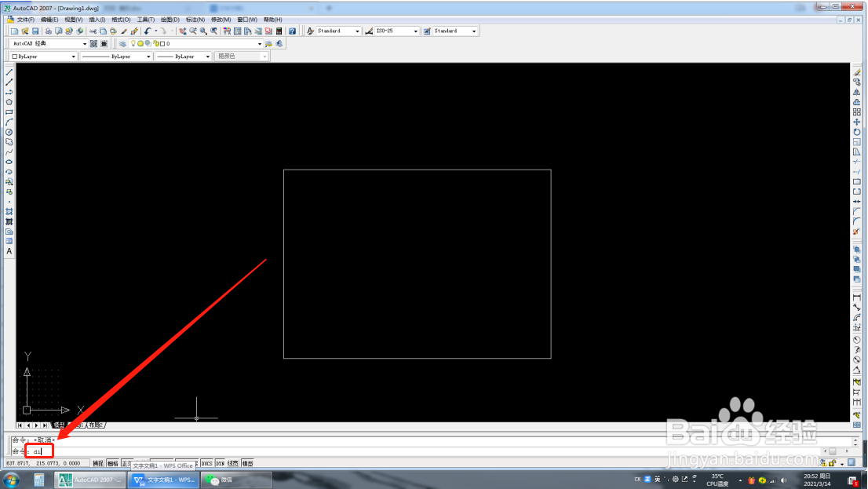This screenshot has height=489, width=868.
Task: Toggle 线宽 lineweight display
Action: tap(233, 464)
